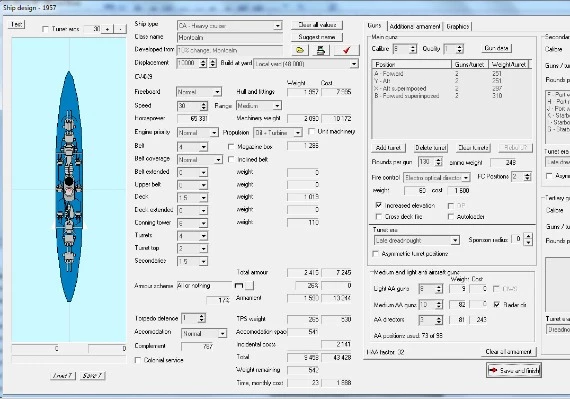Adjust main gun Quality stepper
The image size is (570, 399).
click(x=459, y=49)
